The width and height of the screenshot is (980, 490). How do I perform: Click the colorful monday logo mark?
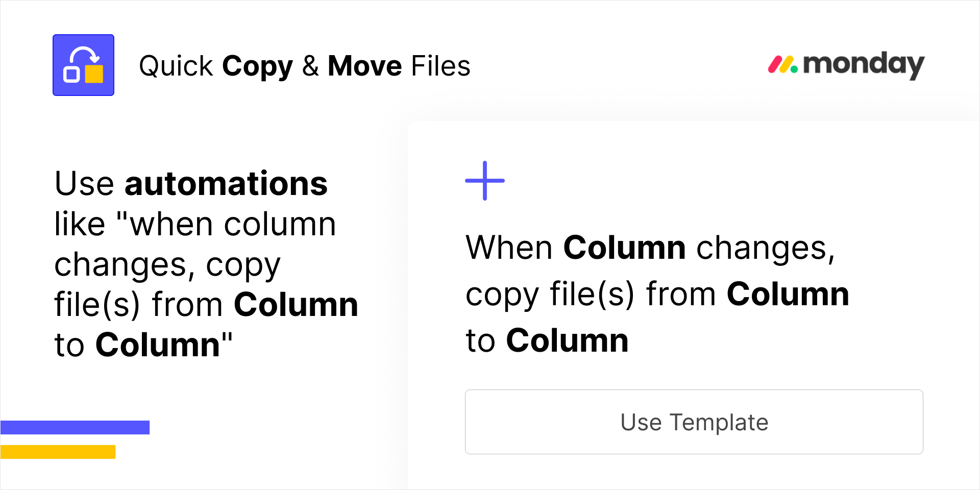(782, 64)
